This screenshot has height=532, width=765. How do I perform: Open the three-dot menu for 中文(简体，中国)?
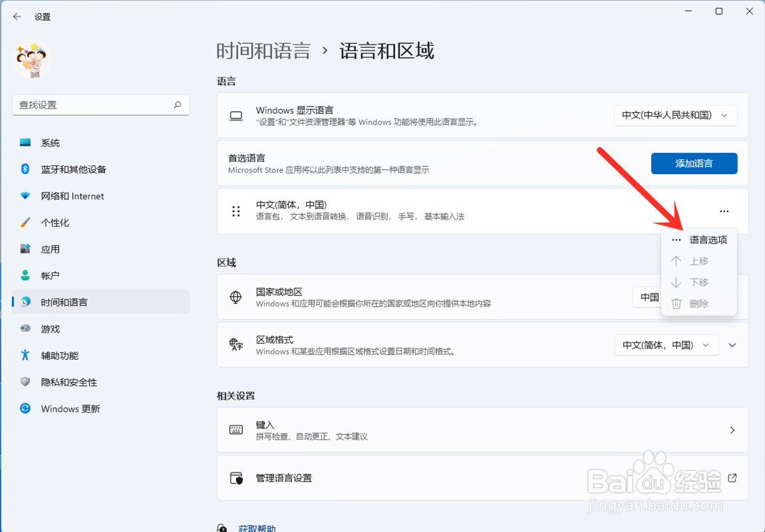(724, 211)
